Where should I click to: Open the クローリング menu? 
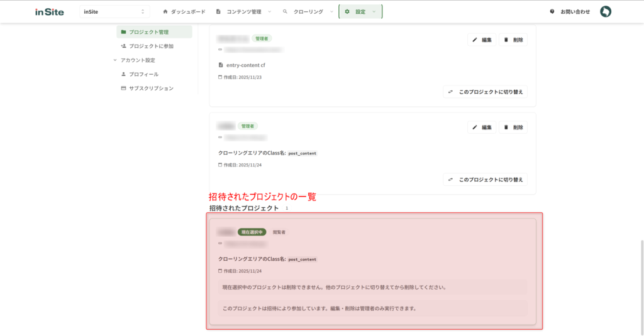point(308,11)
